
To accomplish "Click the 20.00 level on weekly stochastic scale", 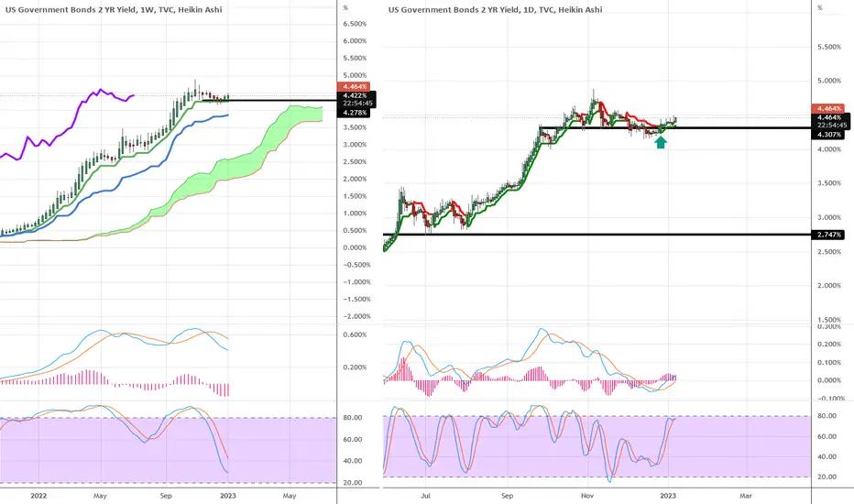I will 353,483.
